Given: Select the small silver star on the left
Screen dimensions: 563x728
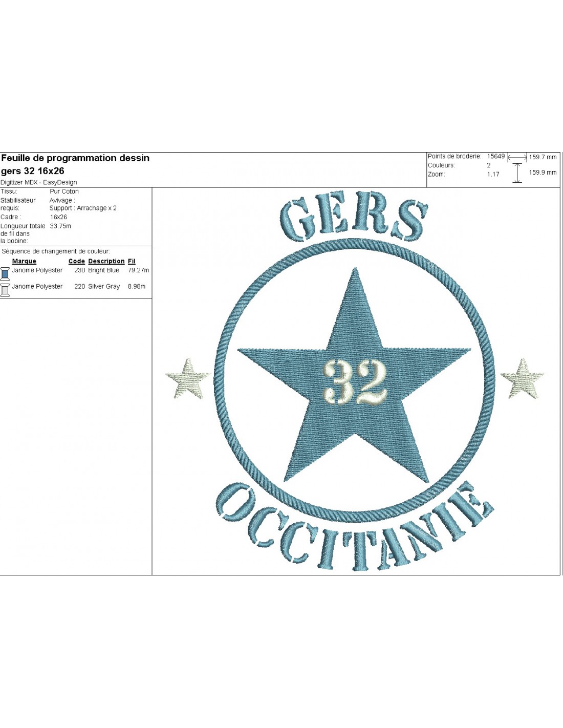Looking at the screenshot, I should click(x=188, y=379).
